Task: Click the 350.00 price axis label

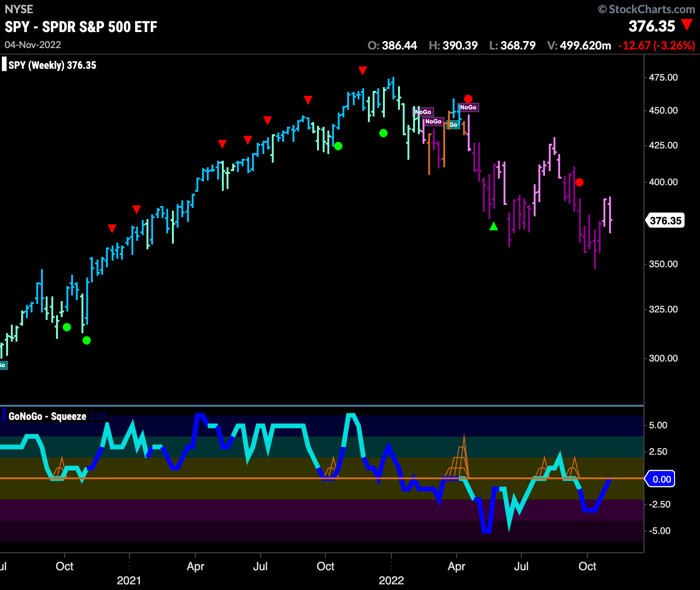Action: click(663, 264)
